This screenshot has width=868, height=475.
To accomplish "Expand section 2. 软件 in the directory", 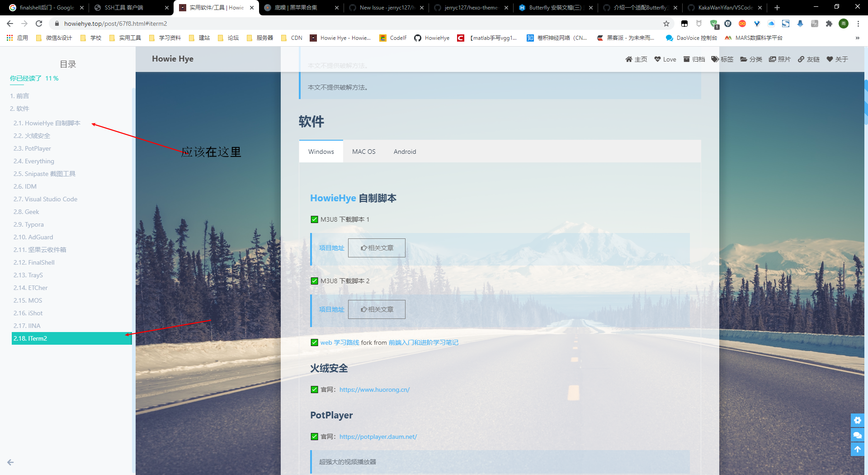I will coord(20,109).
